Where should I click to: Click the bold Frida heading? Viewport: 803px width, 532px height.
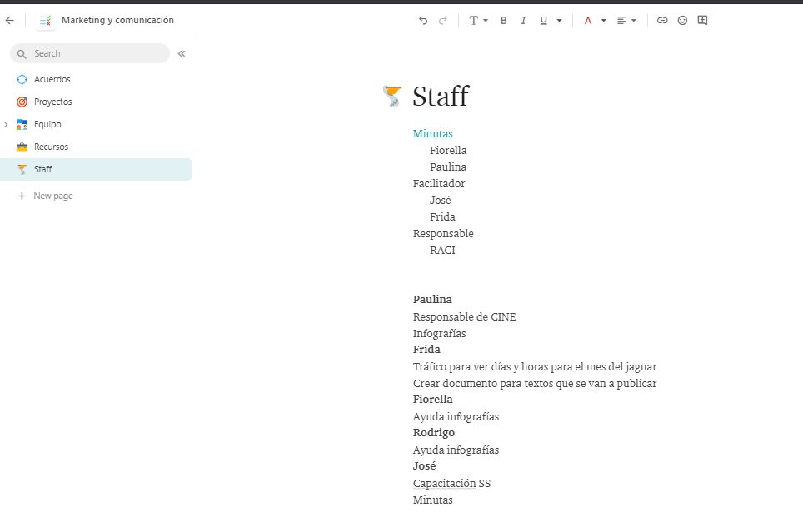[x=426, y=349]
